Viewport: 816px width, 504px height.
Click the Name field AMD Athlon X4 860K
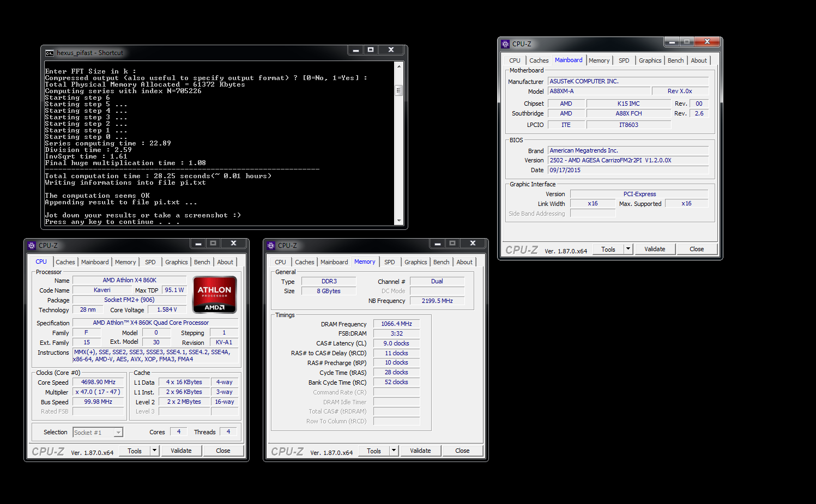pos(130,281)
